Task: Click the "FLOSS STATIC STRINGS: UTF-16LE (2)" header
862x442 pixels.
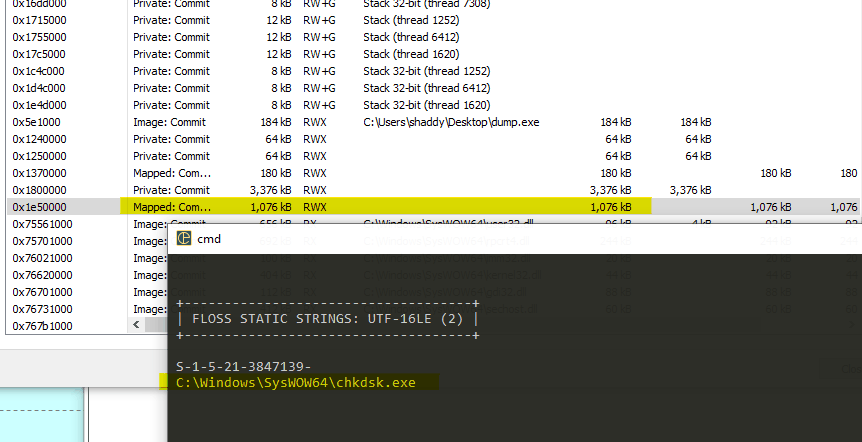Action: (x=328, y=319)
